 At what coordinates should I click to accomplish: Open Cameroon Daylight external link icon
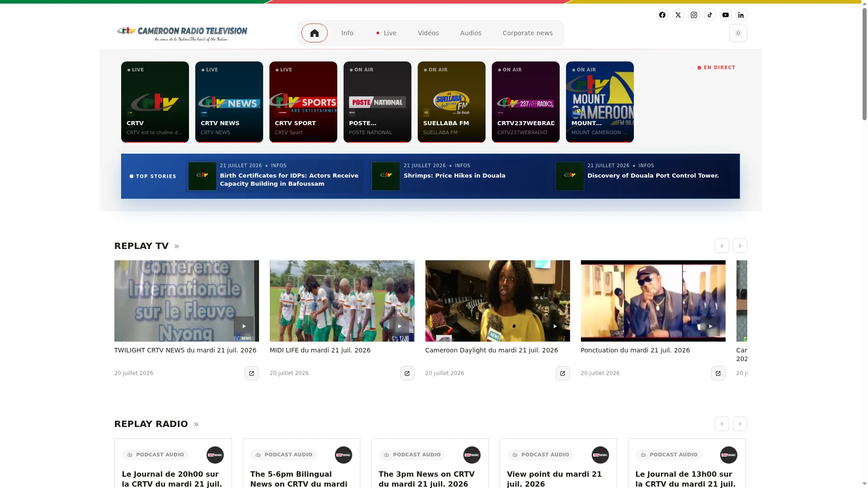[x=563, y=373]
